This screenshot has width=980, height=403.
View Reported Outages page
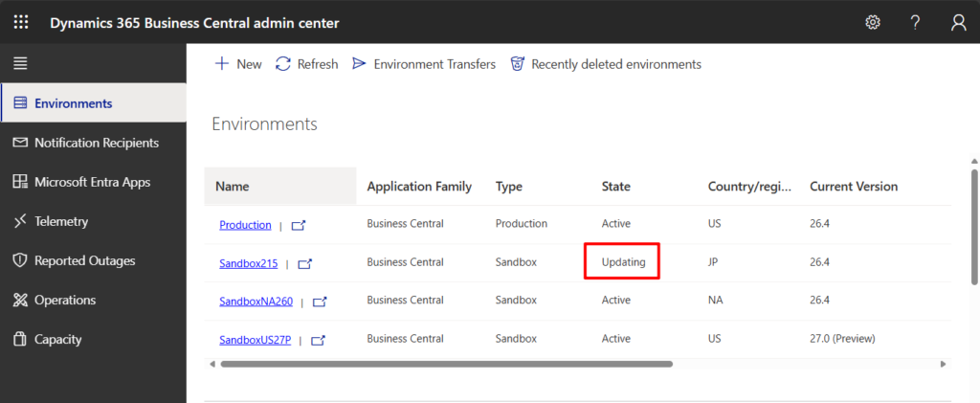(x=84, y=260)
